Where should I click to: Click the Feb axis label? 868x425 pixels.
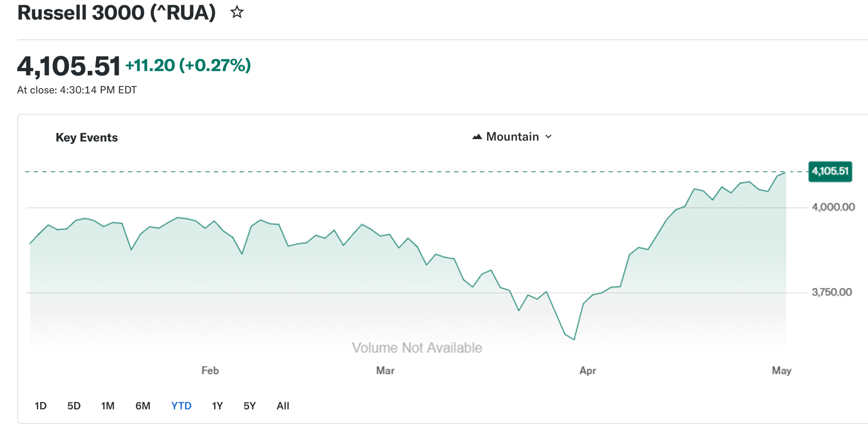click(x=210, y=371)
